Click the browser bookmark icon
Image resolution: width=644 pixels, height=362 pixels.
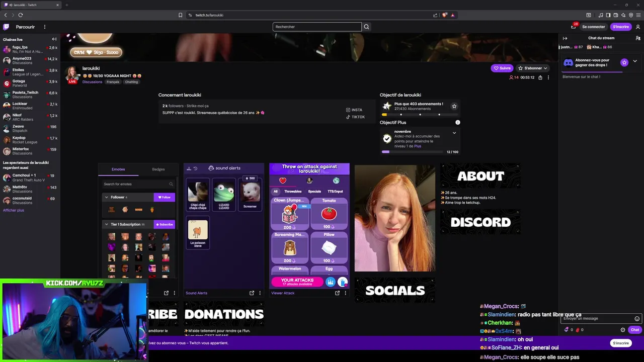pyautogui.click(x=180, y=15)
